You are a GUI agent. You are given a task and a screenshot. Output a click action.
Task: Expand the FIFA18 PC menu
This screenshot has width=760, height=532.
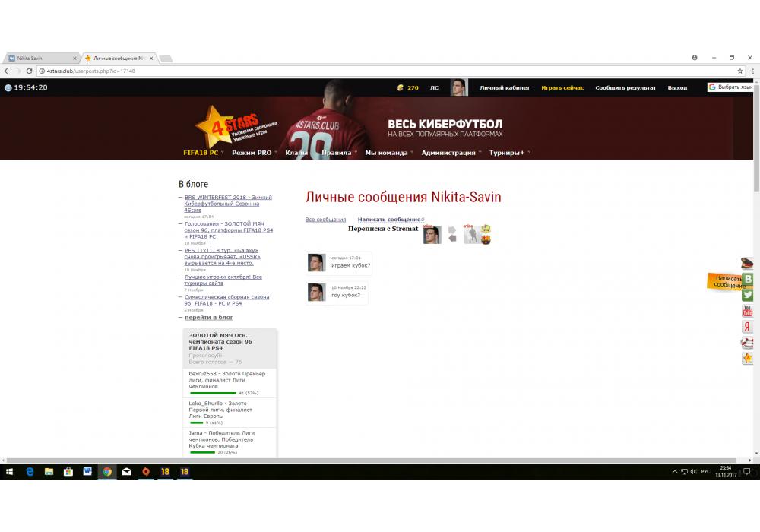(201, 153)
